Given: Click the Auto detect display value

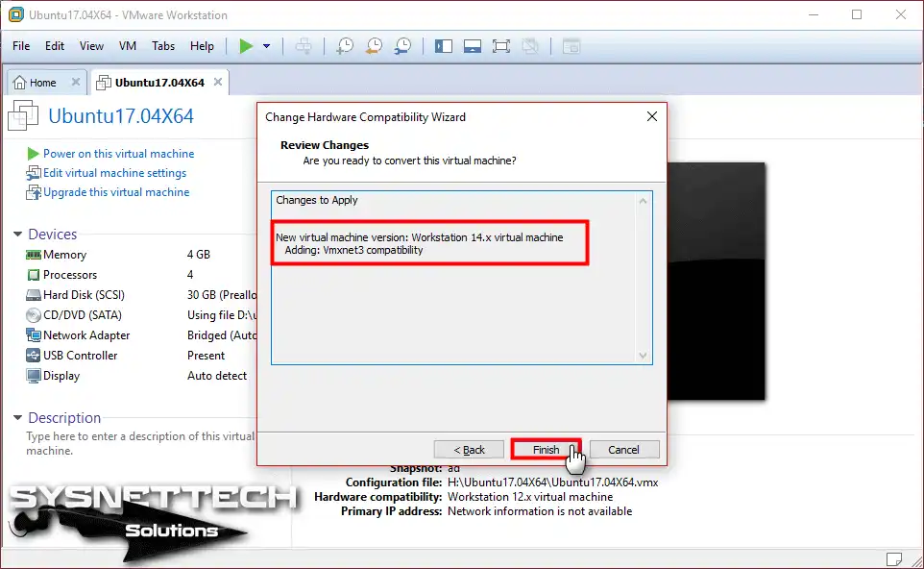Looking at the screenshot, I should 217,376.
